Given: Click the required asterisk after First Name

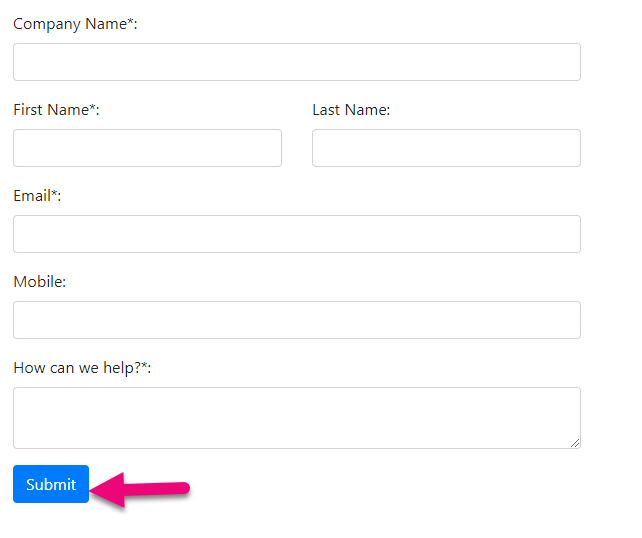Looking at the screenshot, I should pos(93,108).
